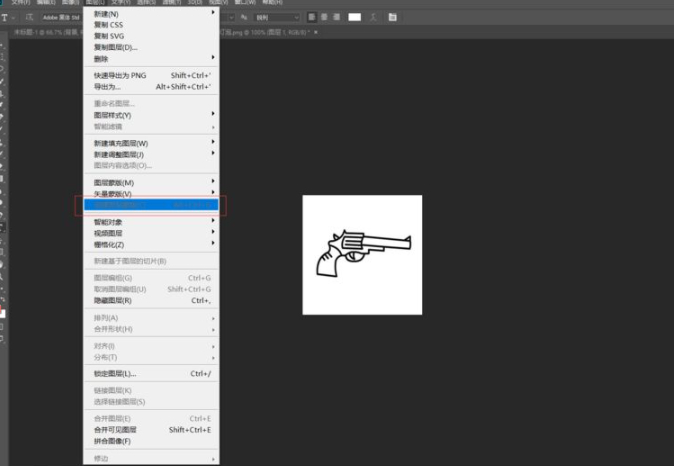Click the 图层(L) menu in menu bar
The image size is (674, 466).
94,2
